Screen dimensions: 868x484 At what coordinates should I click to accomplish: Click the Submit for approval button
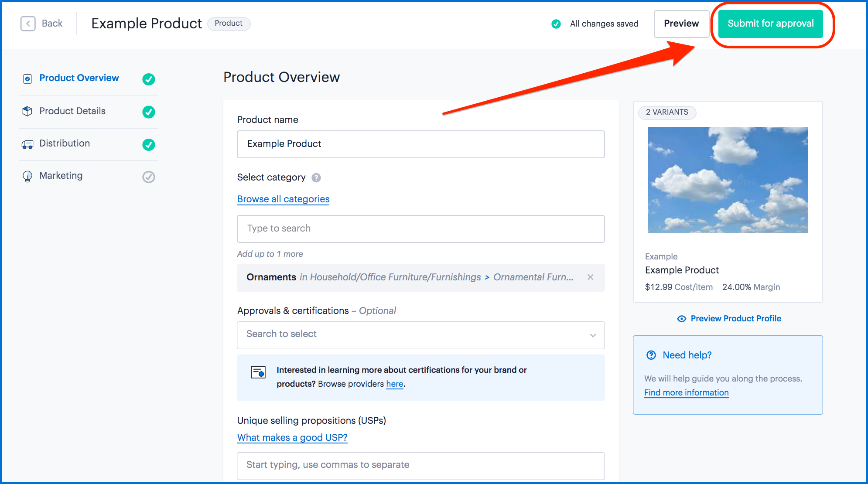coord(770,24)
